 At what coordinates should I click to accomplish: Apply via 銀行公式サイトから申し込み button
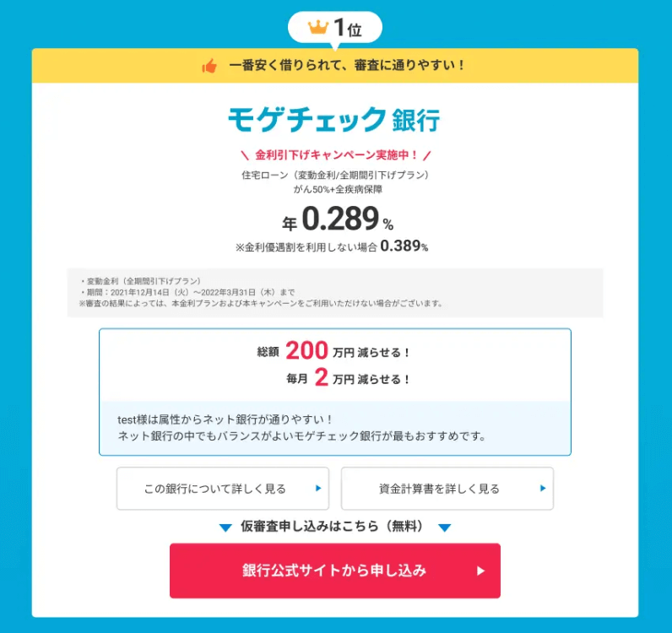(x=335, y=571)
